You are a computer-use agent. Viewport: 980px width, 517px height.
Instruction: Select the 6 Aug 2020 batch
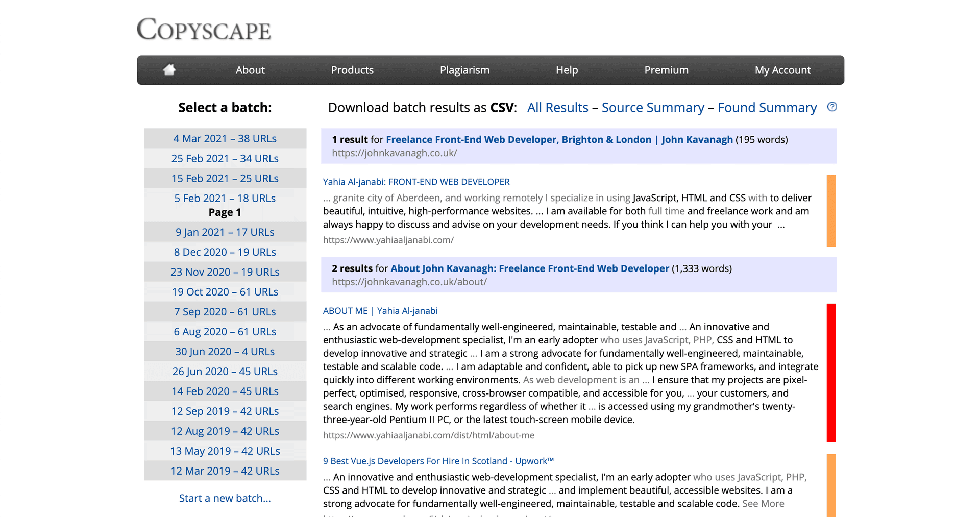click(x=225, y=331)
